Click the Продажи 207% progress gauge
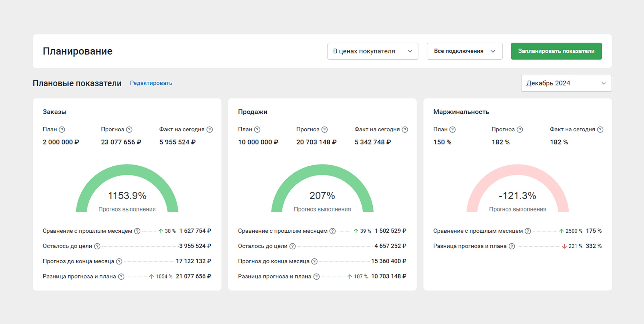The width and height of the screenshot is (644, 324). point(322,170)
